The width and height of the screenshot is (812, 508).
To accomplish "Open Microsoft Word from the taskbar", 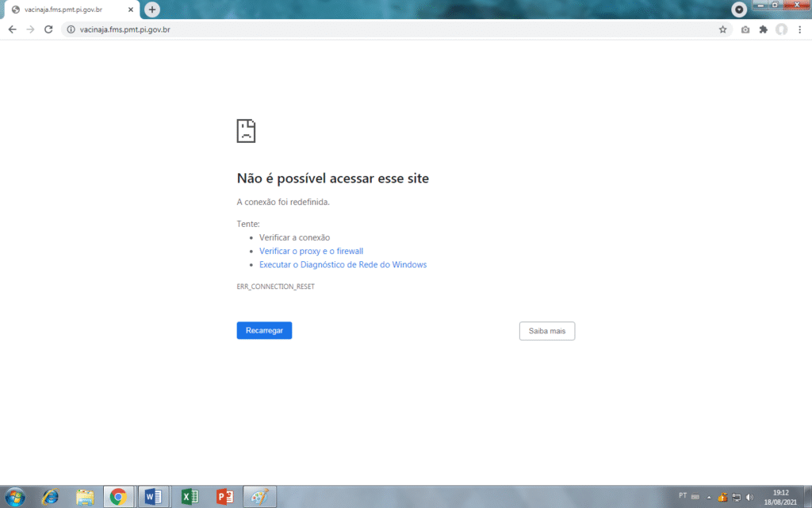I will tap(152, 497).
